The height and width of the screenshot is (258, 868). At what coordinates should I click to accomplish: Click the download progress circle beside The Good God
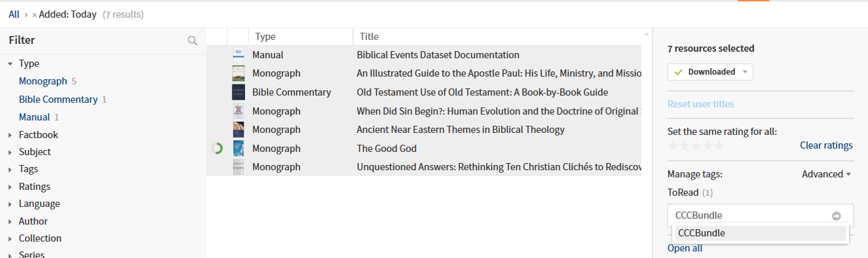coord(217,149)
